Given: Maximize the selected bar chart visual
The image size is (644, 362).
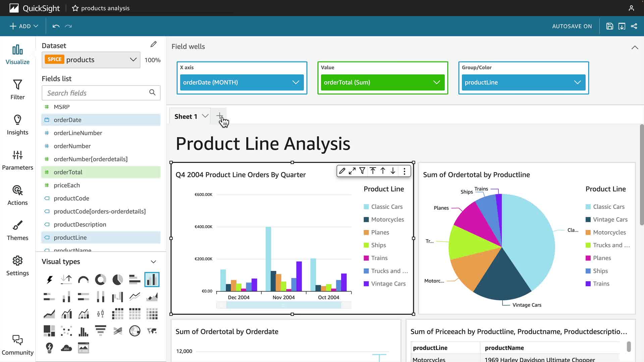Looking at the screenshot, I should pyautogui.click(x=352, y=171).
